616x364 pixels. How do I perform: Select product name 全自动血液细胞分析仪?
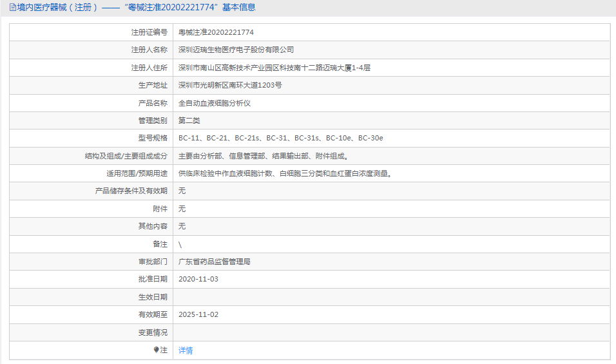click(215, 103)
